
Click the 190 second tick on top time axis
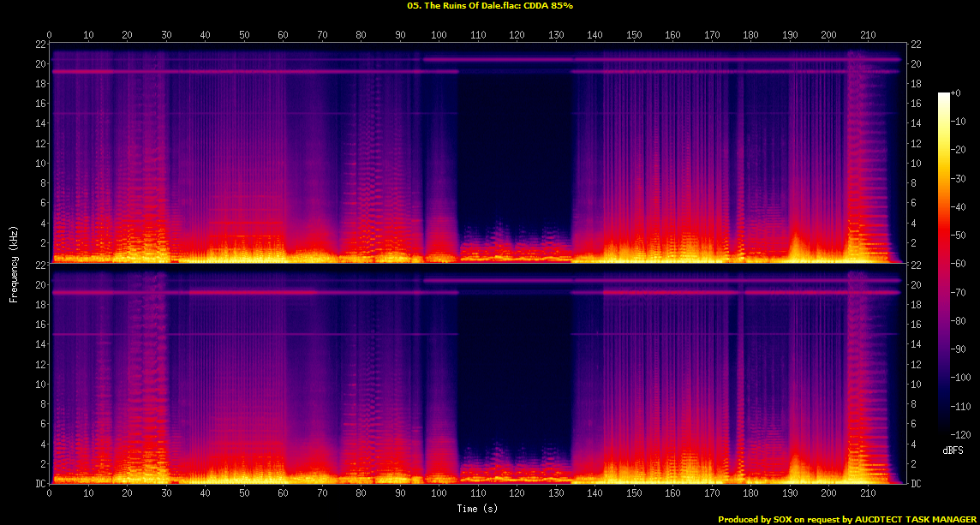click(x=790, y=35)
